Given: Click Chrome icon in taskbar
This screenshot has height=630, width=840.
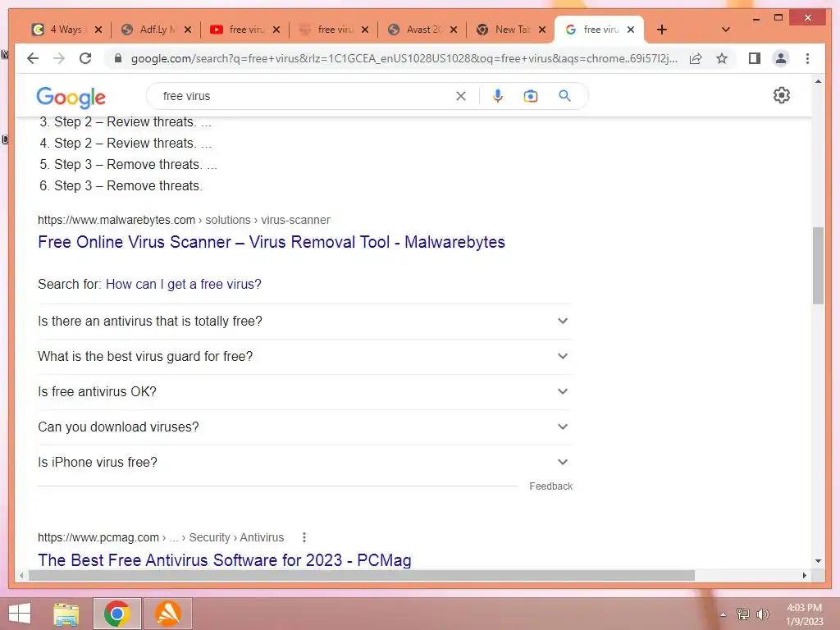Looking at the screenshot, I should [117, 614].
